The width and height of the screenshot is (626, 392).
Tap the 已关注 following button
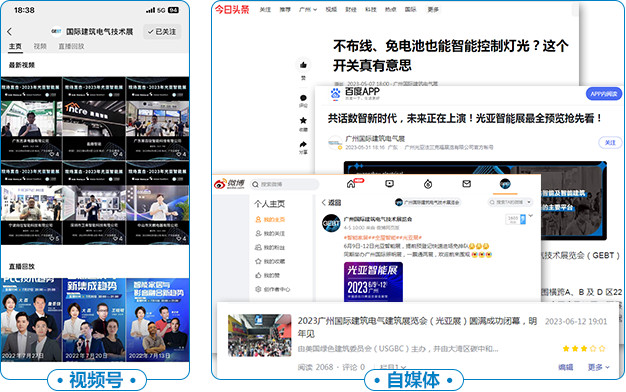tap(162, 32)
